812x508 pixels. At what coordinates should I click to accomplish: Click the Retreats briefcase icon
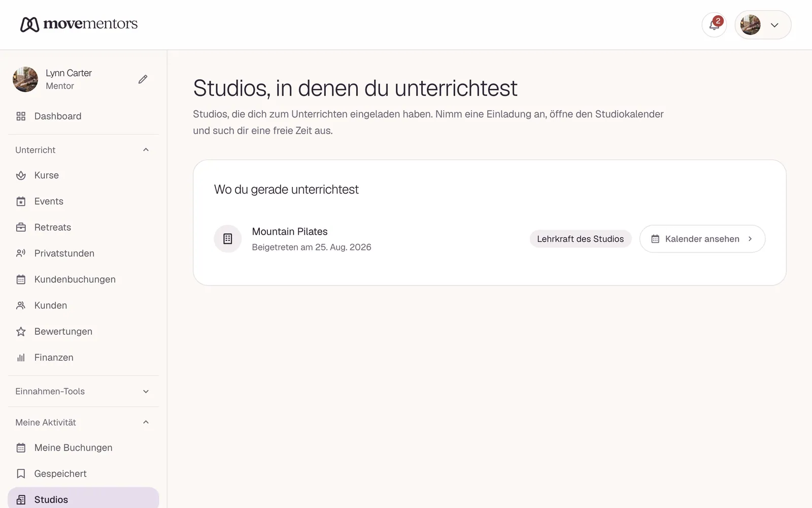[21, 228]
